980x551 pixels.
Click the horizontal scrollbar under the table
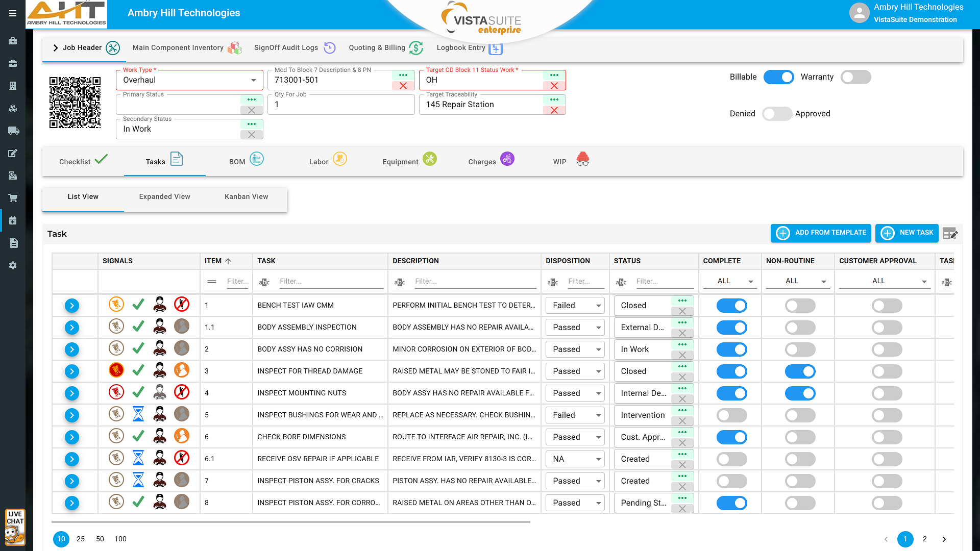pos(291,522)
